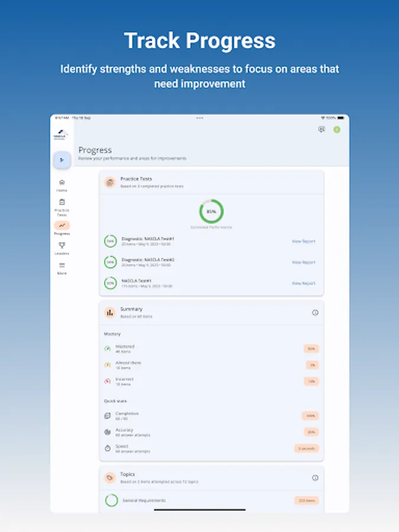Click the Practice Tests card header icon
Viewport: 399px width, 532px height.
coord(109,182)
